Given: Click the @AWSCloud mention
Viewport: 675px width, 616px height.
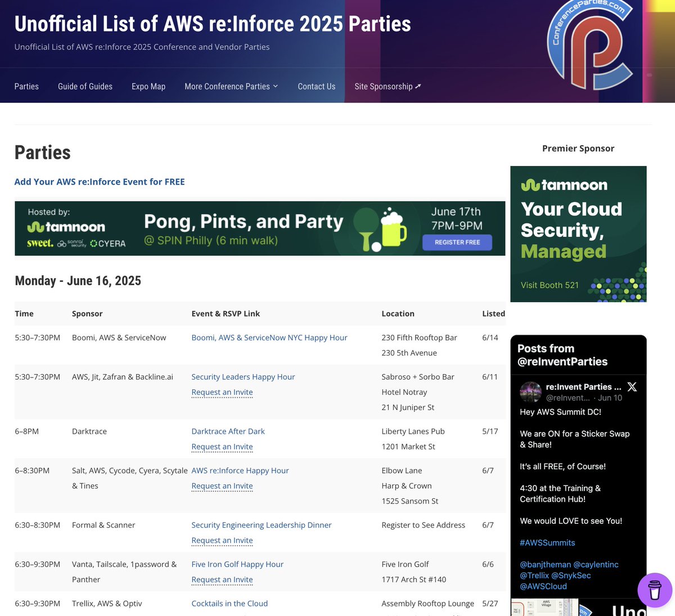Looking at the screenshot, I should [x=543, y=586].
